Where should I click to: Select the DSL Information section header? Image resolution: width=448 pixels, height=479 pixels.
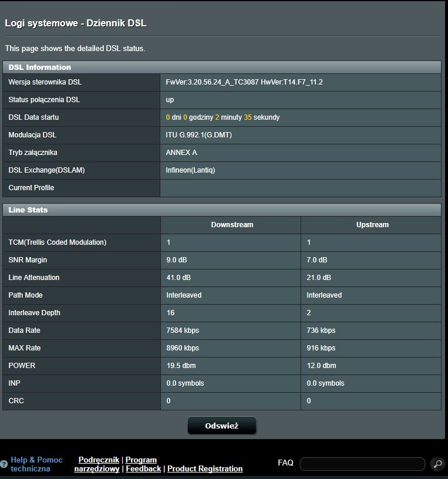(x=40, y=68)
